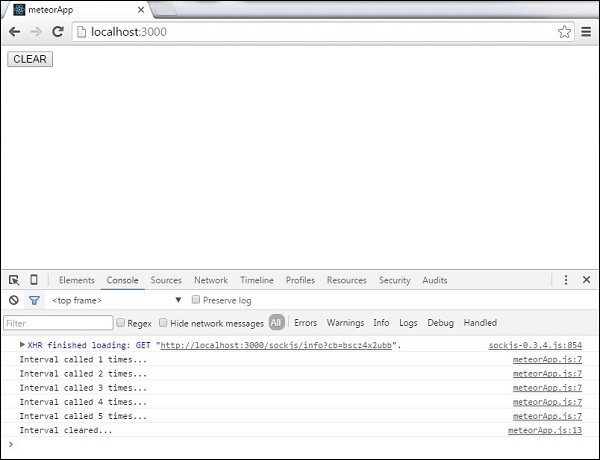Viewport: 600px width, 460px height.
Task: Expand the XHR finished loading entry
Action: [23, 345]
